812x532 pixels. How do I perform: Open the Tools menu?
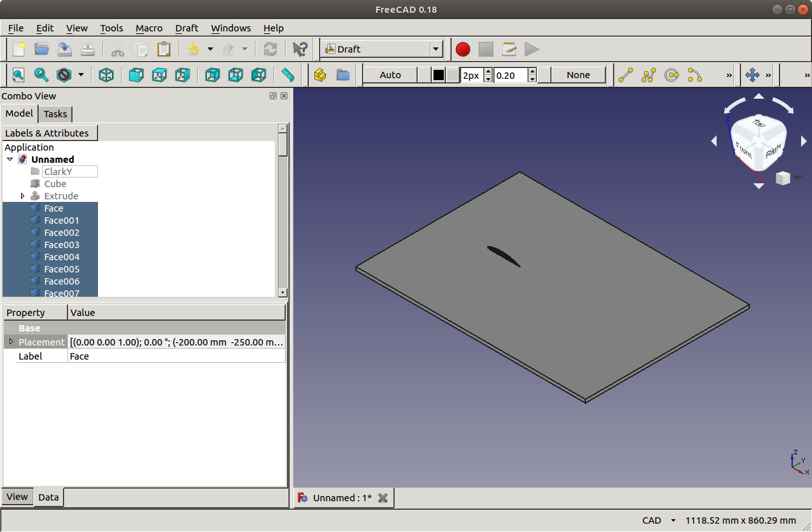click(111, 28)
